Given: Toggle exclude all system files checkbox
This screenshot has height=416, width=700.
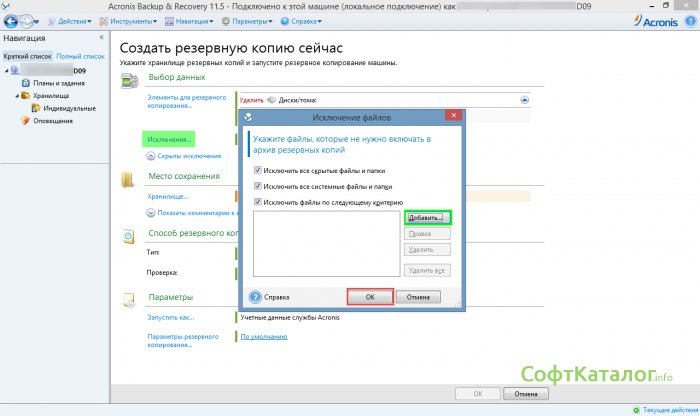Looking at the screenshot, I should (x=259, y=186).
